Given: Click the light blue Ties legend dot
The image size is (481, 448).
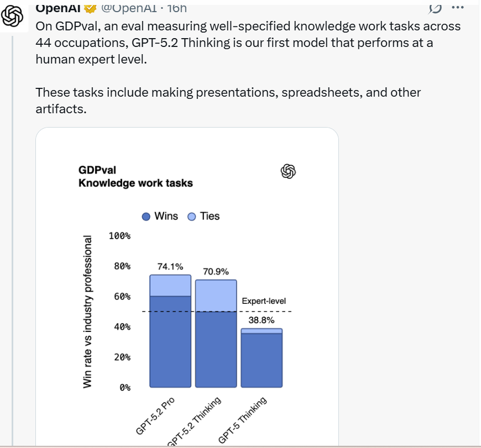Looking at the screenshot, I should coord(192,217).
